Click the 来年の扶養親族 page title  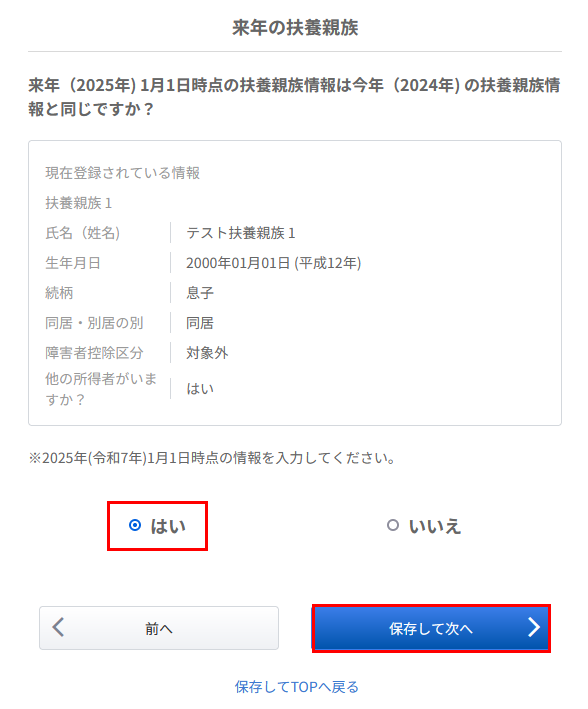[x=295, y=28]
